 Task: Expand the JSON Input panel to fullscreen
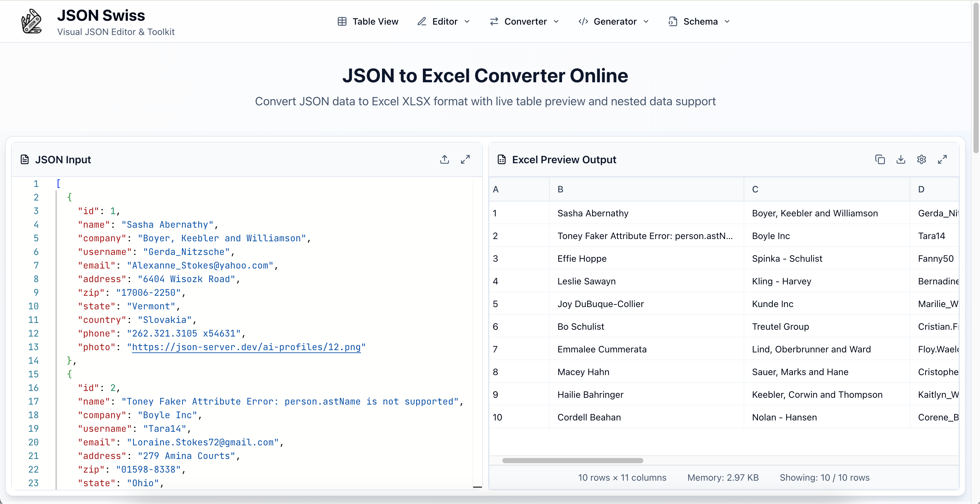pos(465,160)
